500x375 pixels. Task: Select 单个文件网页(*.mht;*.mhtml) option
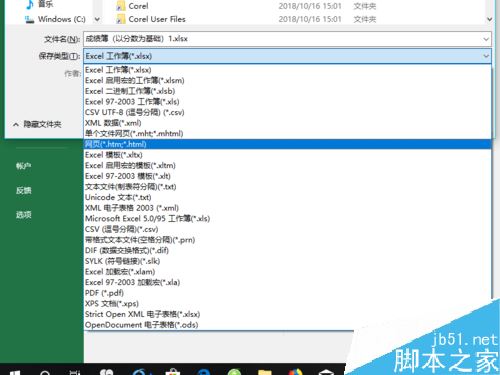coord(288,134)
